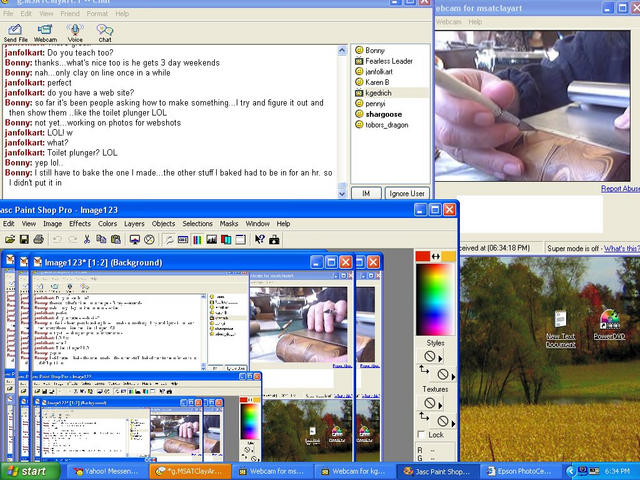The width and height of the screenshot is (640, 480).
Task: Select shargoose in the chat user list
Action: click(383, 114)
